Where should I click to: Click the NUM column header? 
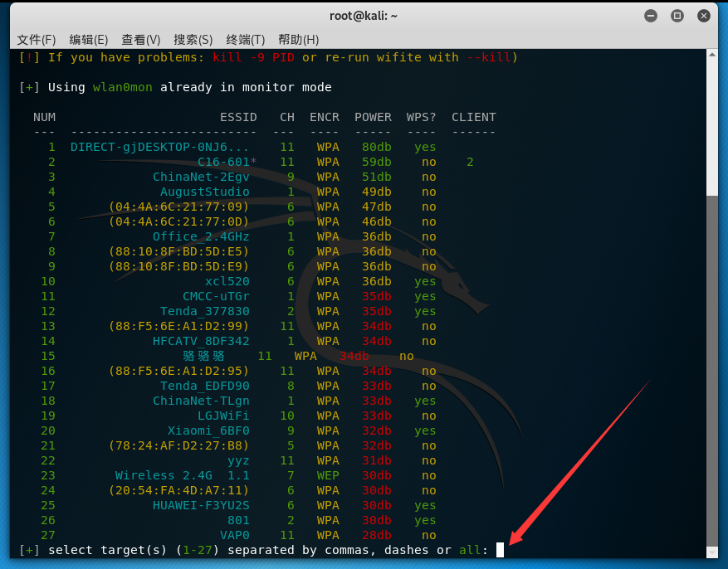[44, 117]
